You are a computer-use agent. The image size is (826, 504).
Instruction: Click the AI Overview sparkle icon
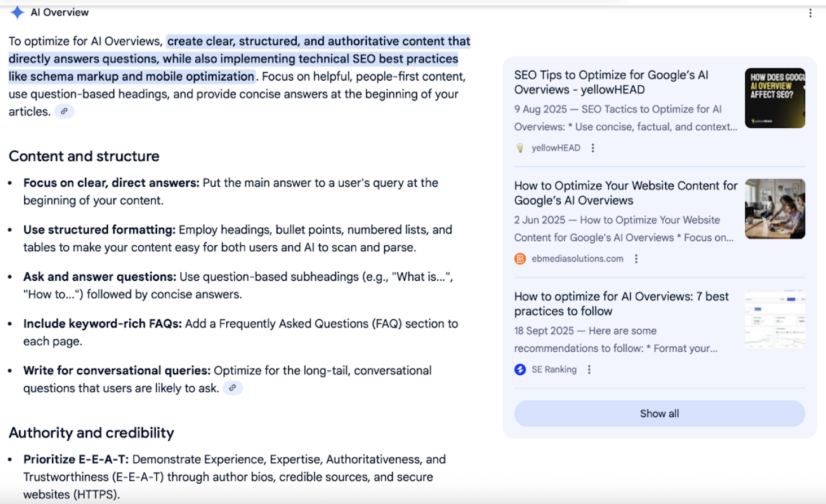[17, 12]
